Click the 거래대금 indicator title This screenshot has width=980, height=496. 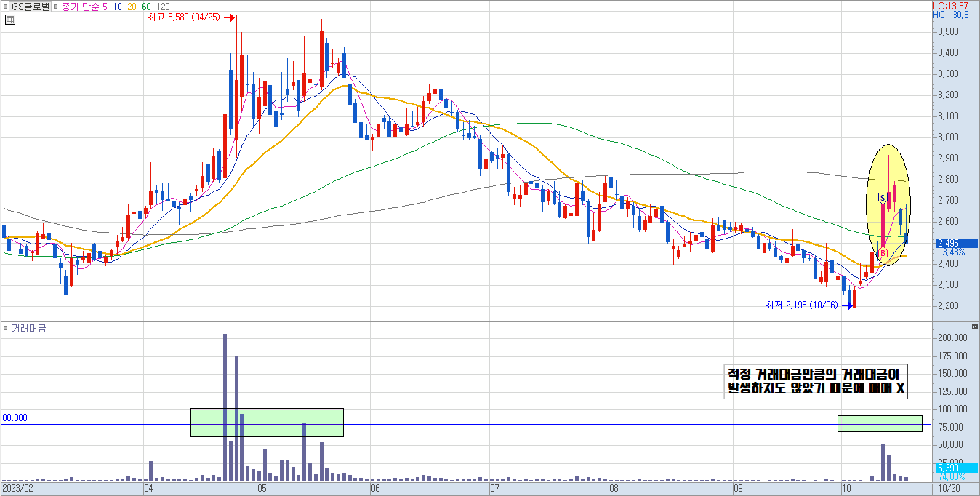pos(29,329)
